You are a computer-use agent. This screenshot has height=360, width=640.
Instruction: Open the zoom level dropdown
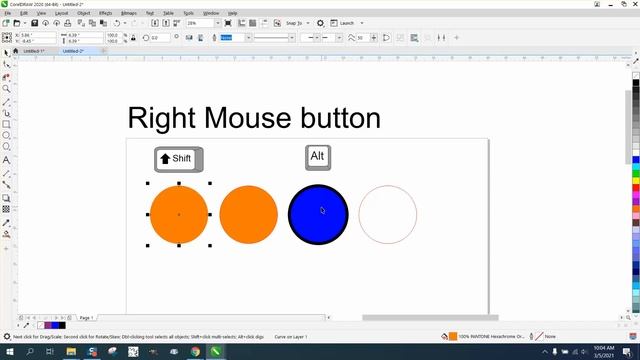(218, 23)
